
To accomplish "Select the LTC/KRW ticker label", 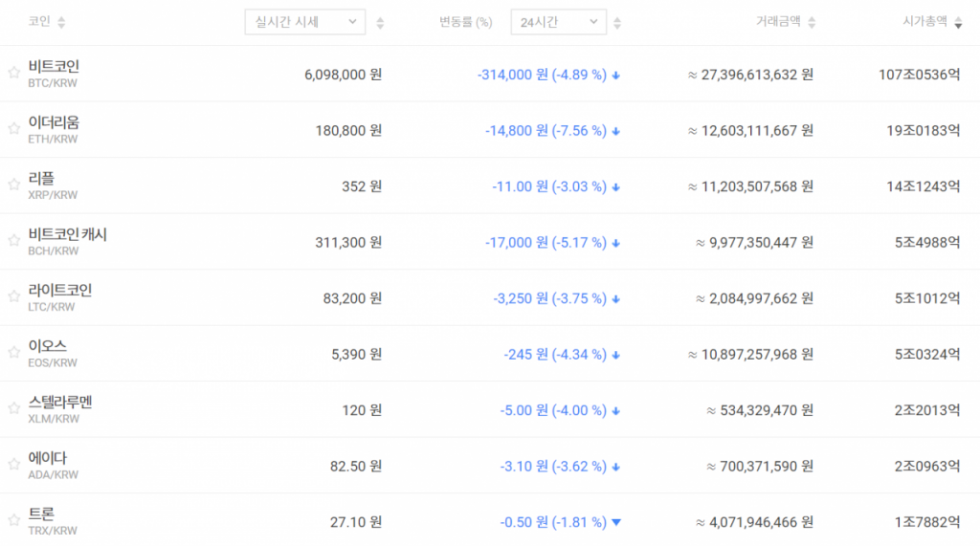I will pyautogui.click(x=52, y=307).
